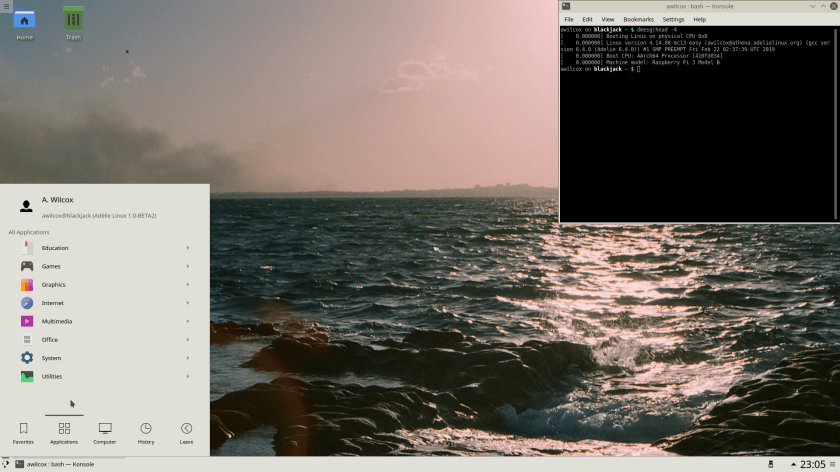Show hidden system tray icons arrow
This screenshot has width=840, height=472.
[x=794, y=464]
